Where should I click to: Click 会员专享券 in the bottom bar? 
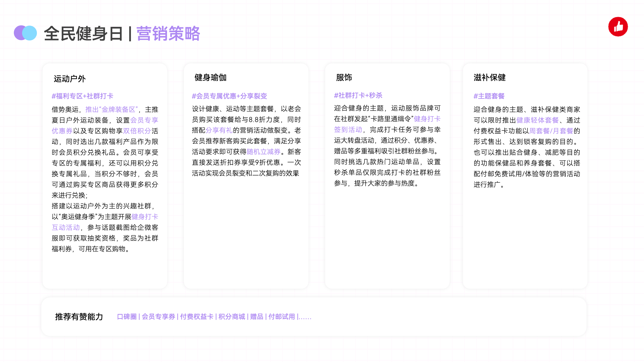coord(158,317)
